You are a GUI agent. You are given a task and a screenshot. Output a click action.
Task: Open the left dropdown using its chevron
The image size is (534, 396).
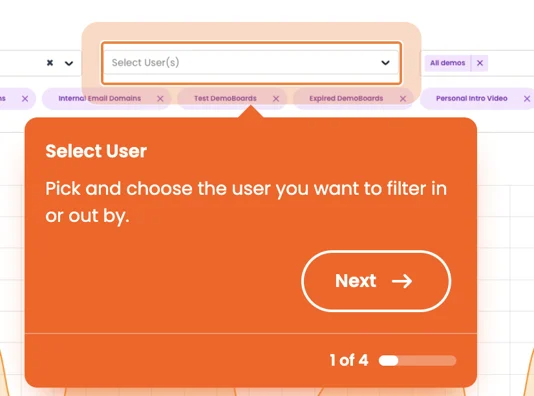tap(69, 63)
